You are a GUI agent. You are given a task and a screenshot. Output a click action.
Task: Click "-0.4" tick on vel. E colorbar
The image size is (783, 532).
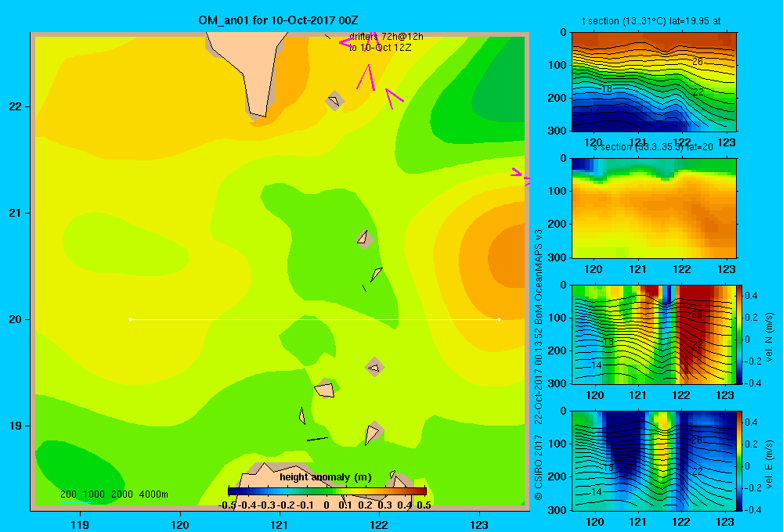click(x=752, y=509)
